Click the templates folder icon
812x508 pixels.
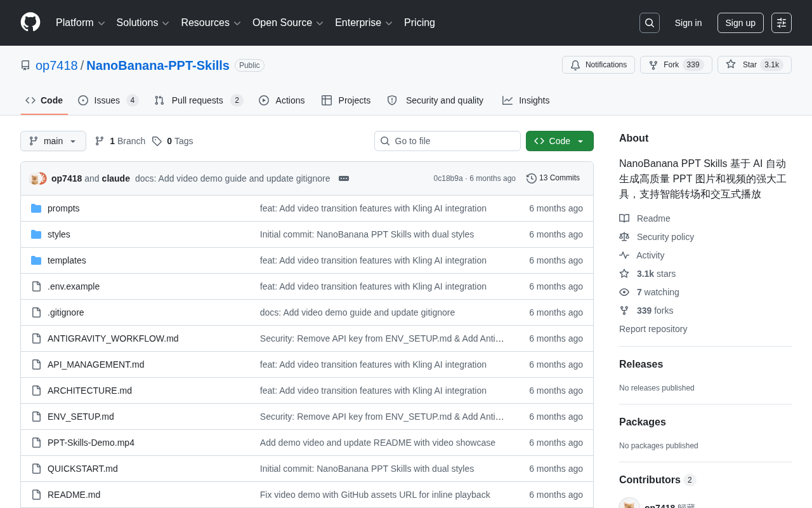pos(36,260)
